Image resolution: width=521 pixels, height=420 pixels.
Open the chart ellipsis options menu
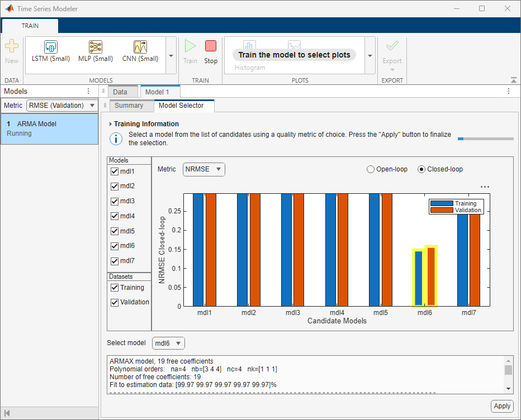(485, 187)
